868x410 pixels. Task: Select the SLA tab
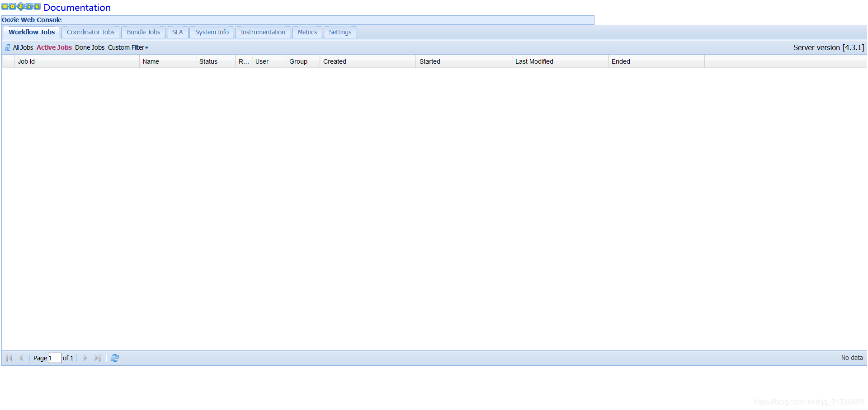(x=177, y=32)
